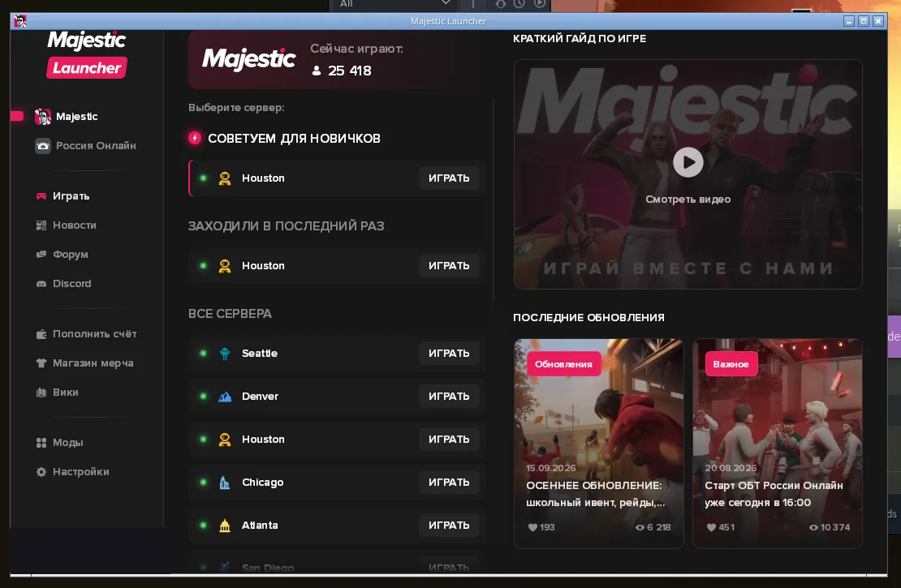Viewport: 901px width, 588px height.
Task: Click the Atlanta capitol building icon
Action: [x=225, y=526]
